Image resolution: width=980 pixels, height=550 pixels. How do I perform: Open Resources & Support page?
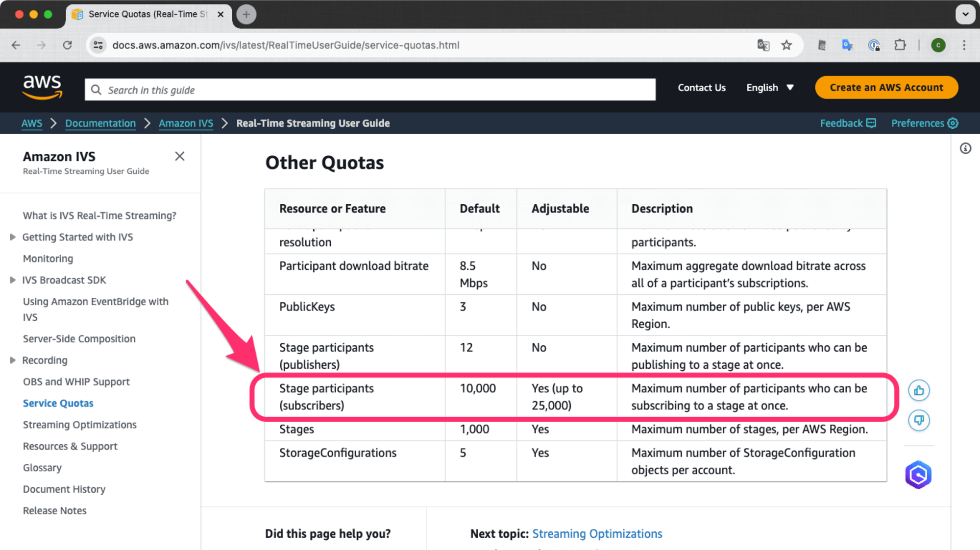pos(70,447)
